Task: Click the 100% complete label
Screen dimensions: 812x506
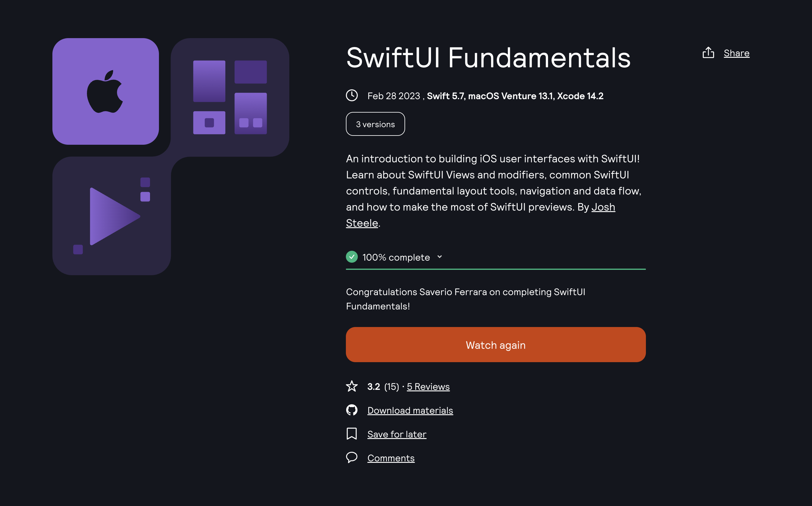Action: pos(396,257)
